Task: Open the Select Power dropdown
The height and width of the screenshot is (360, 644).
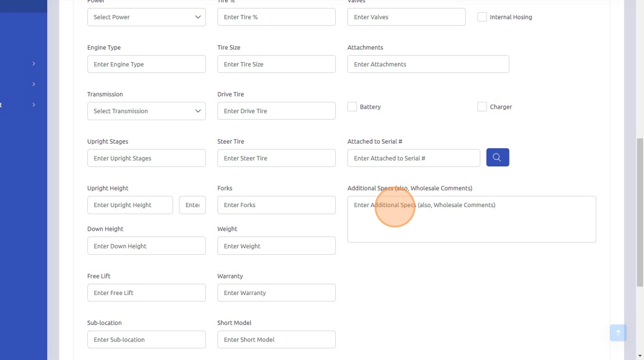Action: [x=146, y=17]
